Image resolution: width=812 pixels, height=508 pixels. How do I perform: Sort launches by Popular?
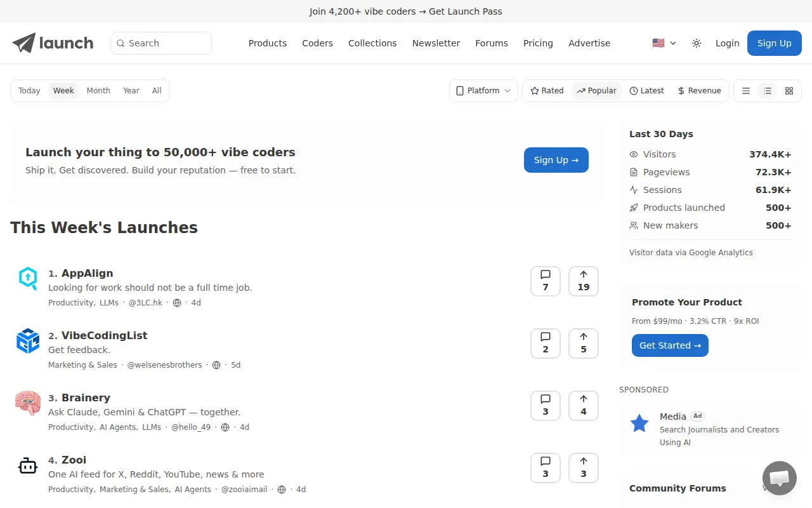596,91
